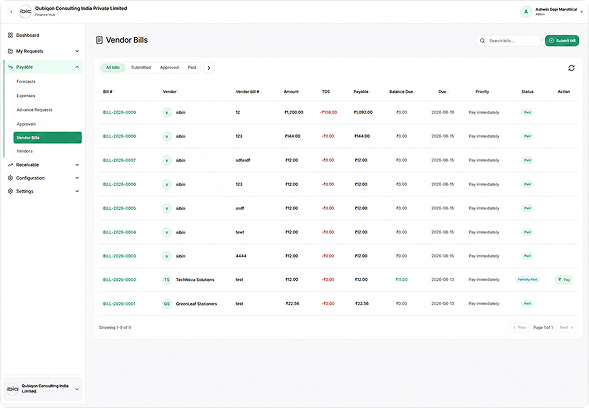Open bill BILL-2026-0007
Viewport: 589px width, 408px height.
(119, 160)
